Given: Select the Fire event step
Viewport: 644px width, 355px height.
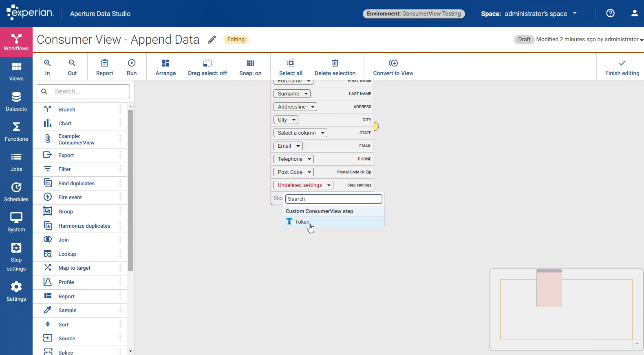Looking at the screenshot, I should pyautogui.click(x=80, y=197).
